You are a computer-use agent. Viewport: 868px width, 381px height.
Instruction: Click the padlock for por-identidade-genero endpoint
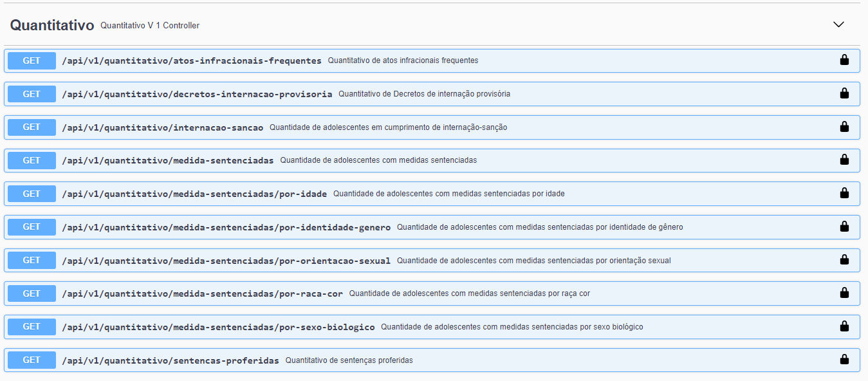tap(844, 227)
